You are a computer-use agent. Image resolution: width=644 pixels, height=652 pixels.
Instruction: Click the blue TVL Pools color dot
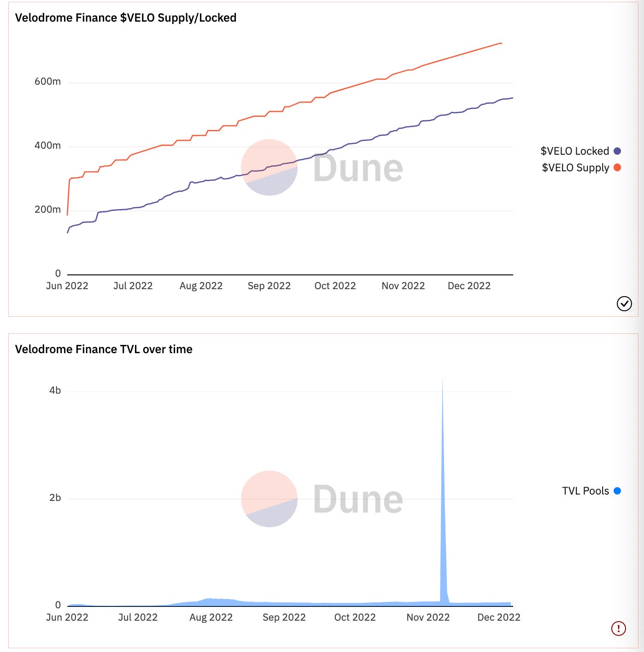pos(617,491)
